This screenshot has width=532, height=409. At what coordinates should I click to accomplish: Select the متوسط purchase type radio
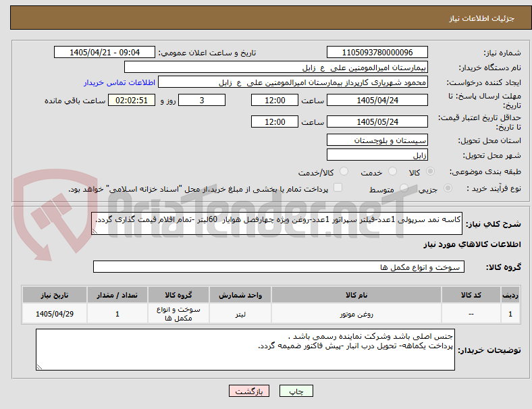404,188
